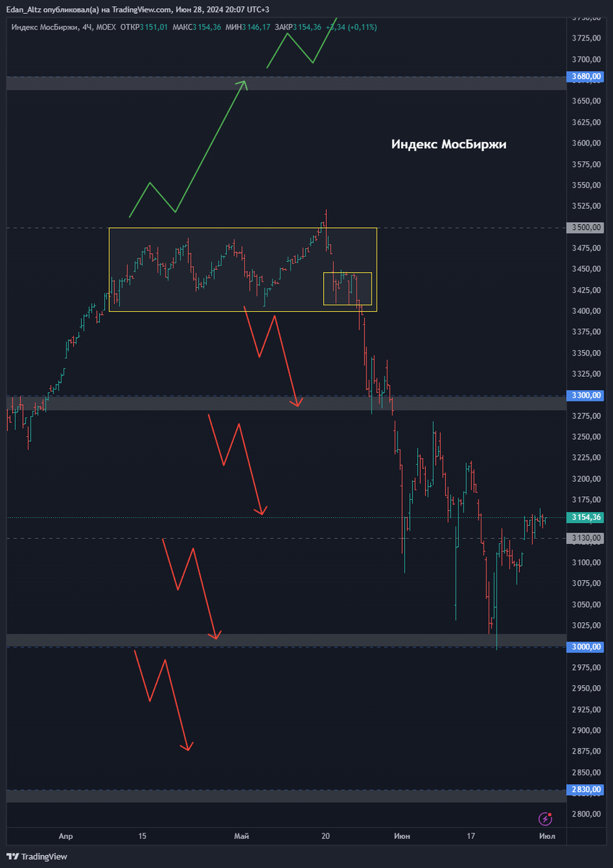Image resolution: width=613 pixels, height=868 pixels.
Task: Click the 3 100,00 price axis tick
Action: [x=586, y=563]
